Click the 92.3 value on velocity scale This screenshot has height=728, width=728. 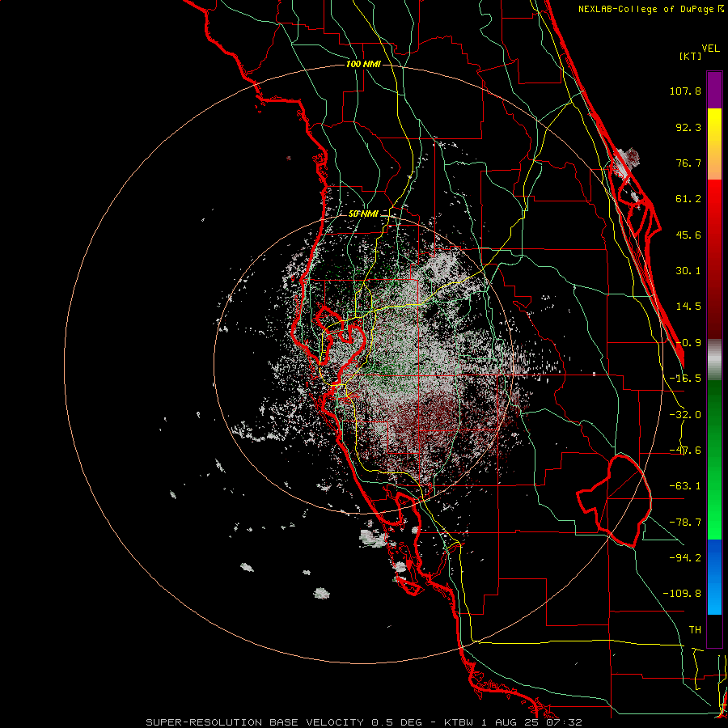pos(688,127)
